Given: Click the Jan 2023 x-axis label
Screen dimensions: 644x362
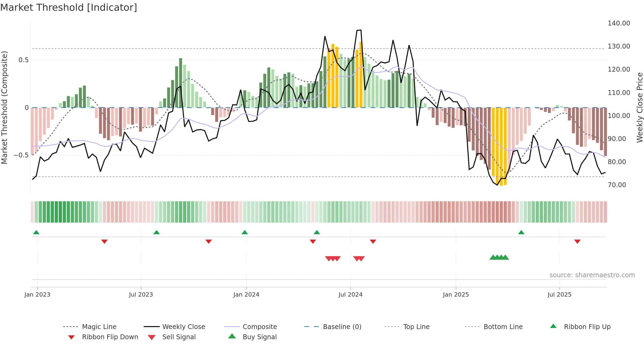Looking at the screenshot, I should pos(37,294).
